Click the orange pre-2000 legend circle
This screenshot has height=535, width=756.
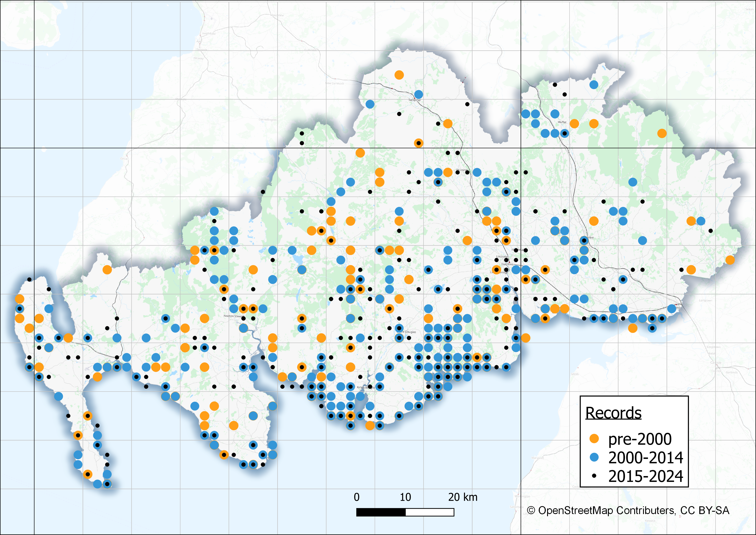[x=594, y=439]
